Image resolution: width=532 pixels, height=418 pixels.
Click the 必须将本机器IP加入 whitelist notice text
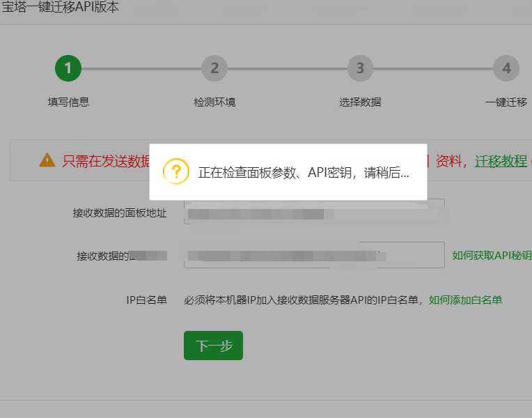[x=303, y=300]
